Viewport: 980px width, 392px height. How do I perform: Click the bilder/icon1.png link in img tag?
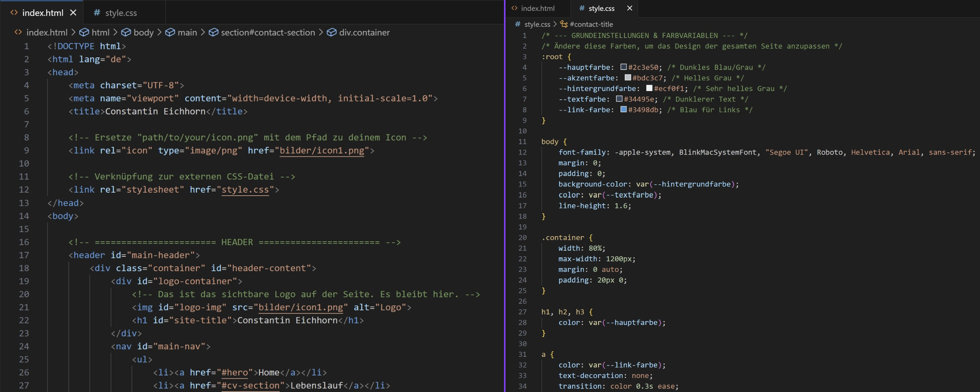click(x=301, y=307)
